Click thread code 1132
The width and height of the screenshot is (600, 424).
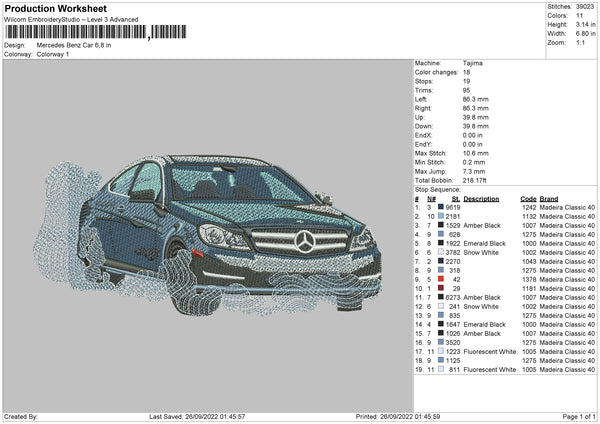click(529, 217)
